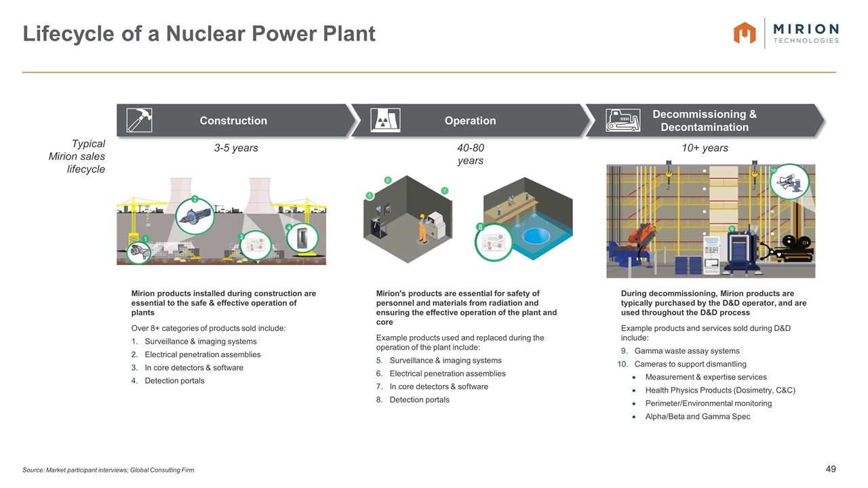Click green marker 6 above operation room
The width and height of the screenshot is (868, 488).
click(x=388, y=180)
